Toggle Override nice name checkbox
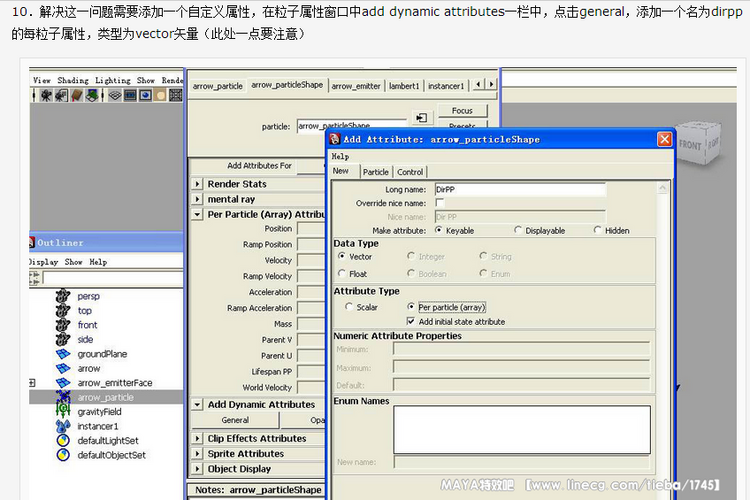The height and width of the screenshot is (500, 750). pos(440,203)
